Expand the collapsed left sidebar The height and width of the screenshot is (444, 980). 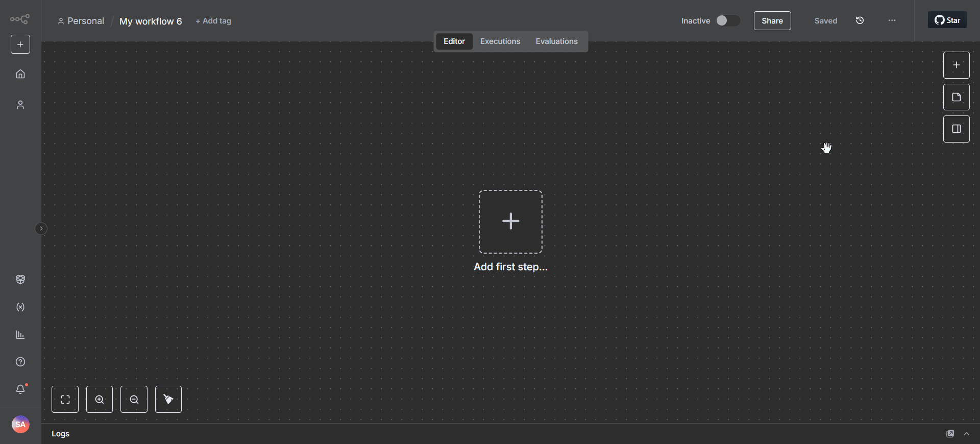click(x=41, y=228)
